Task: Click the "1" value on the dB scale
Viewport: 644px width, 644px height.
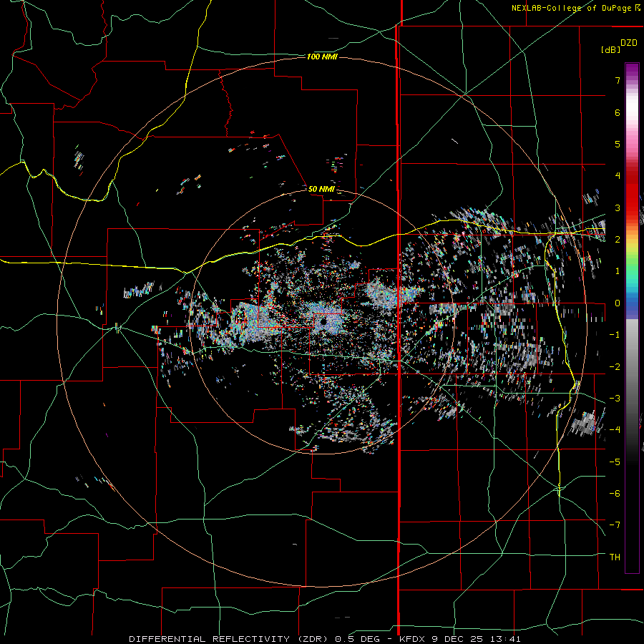Action: [x=618, y=271]
